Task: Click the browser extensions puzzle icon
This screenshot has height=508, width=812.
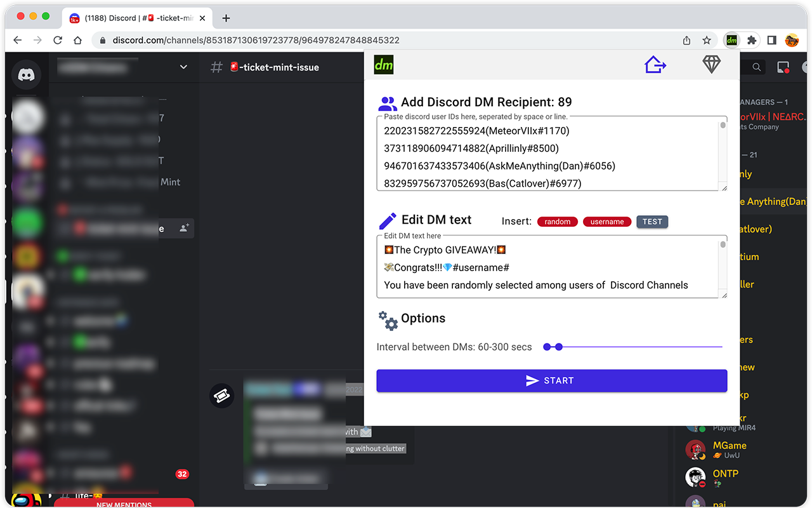Action: click(x=751, y=39)
